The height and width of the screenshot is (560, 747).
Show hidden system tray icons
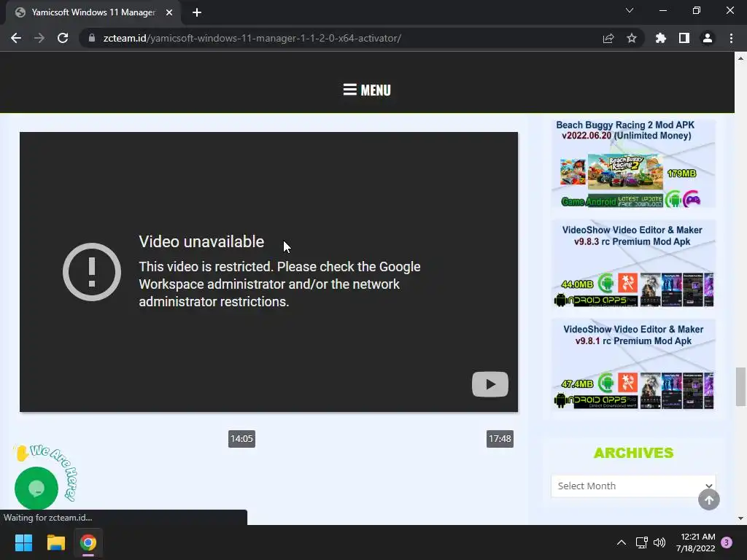622,542
